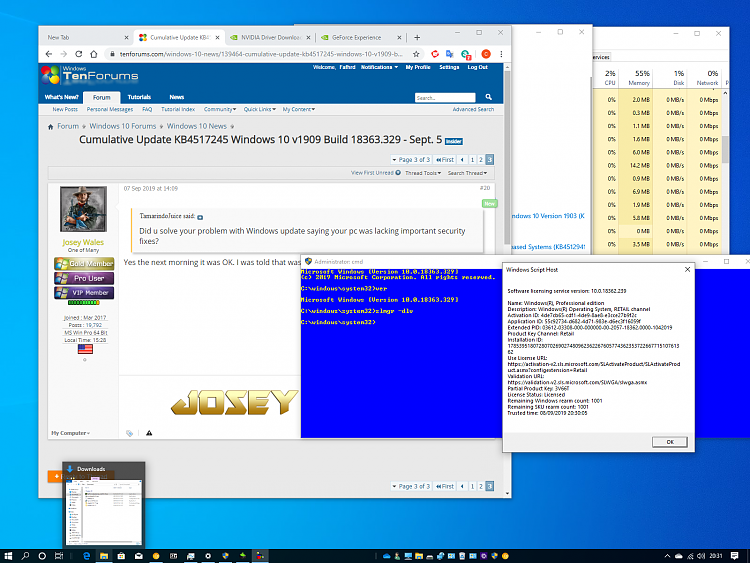Open the Google Translate extension icon
750x563 pixels.
(449, 54)
